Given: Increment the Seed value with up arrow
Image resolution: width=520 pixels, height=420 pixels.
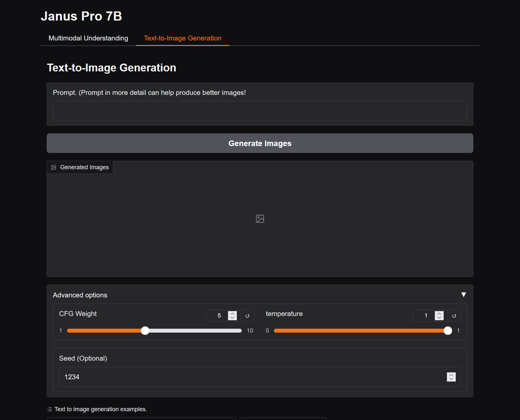Looking at the screenshot, I should (x=451, y=375).
